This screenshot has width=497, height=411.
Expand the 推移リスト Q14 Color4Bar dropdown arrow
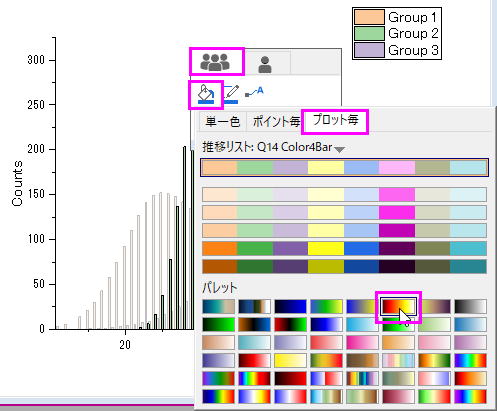click(339, 149)
